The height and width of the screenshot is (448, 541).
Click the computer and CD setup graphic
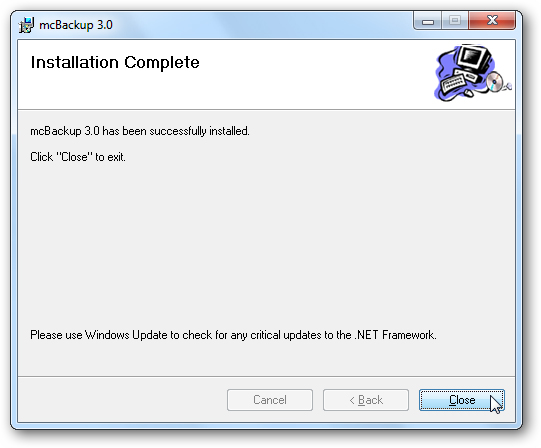click(473, 73)
